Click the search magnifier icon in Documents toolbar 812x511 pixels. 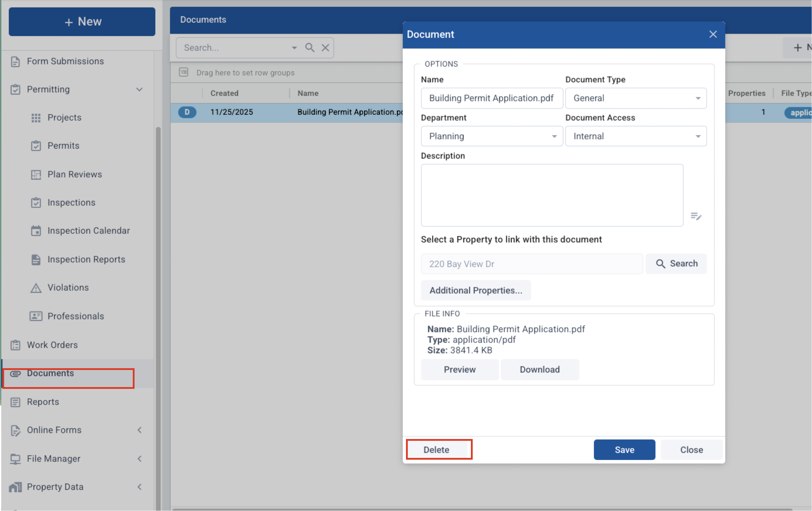(x=310, y=48)
